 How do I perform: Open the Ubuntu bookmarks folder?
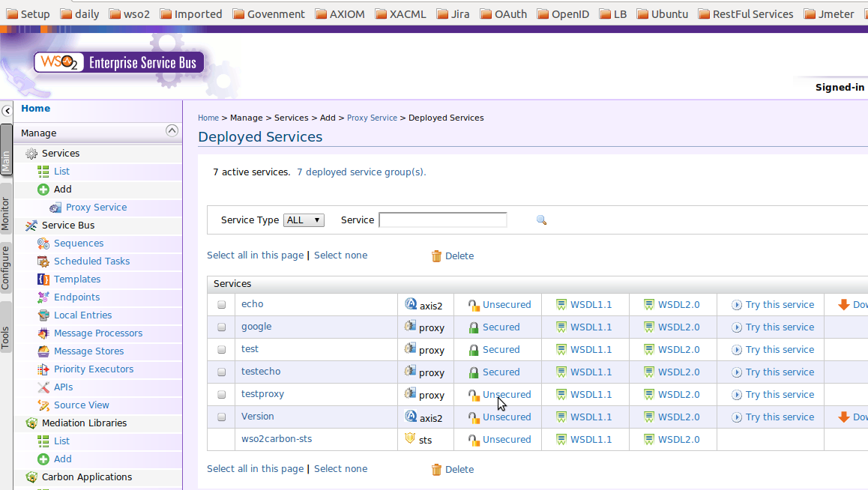coord(662,13)
